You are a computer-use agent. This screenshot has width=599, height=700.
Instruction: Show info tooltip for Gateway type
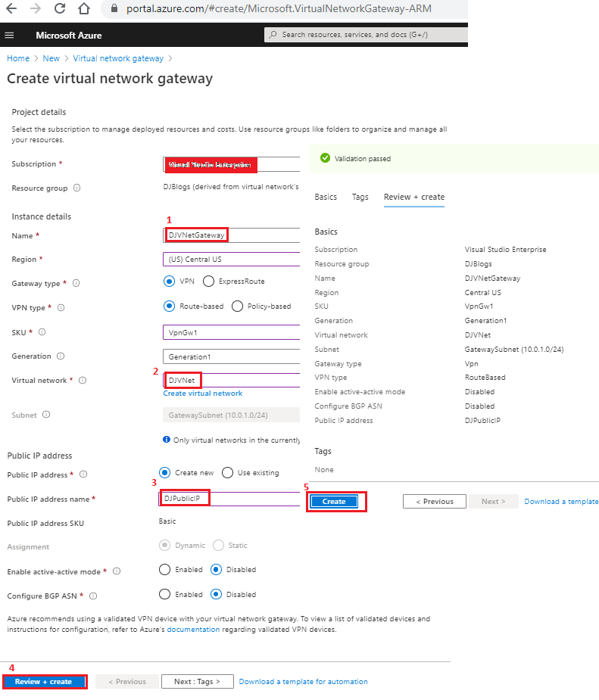point(76,283)
